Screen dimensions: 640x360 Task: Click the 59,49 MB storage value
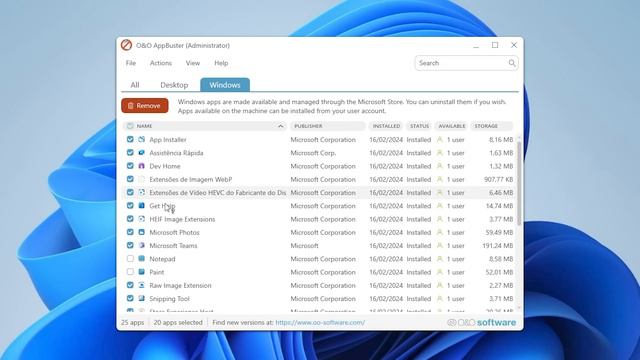tap(499, 232)
